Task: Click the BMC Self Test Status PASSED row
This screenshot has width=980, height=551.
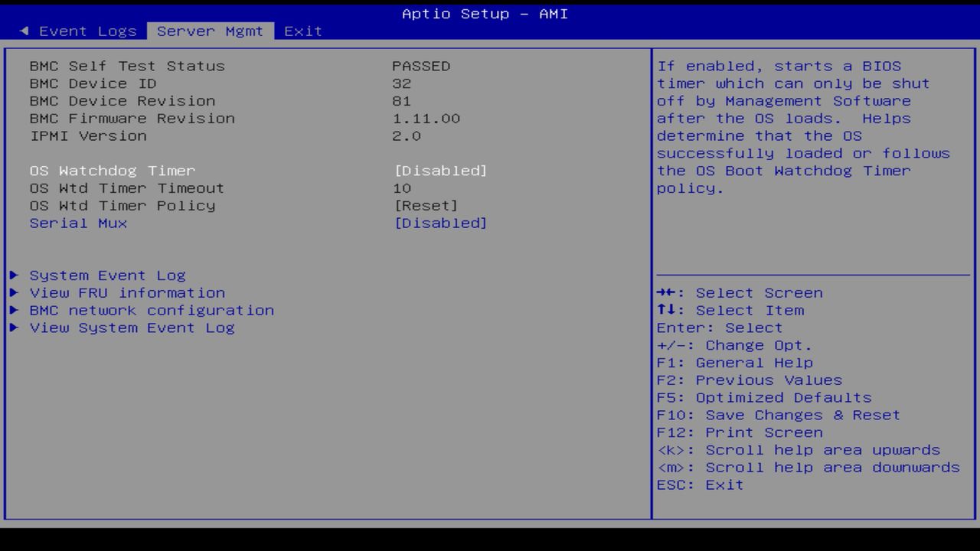Action: [230, 66]
